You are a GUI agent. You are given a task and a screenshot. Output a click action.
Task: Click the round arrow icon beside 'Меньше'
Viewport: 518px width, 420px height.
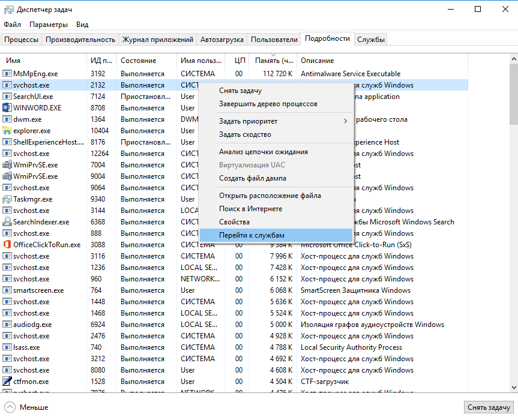click(x=10, y=407)
